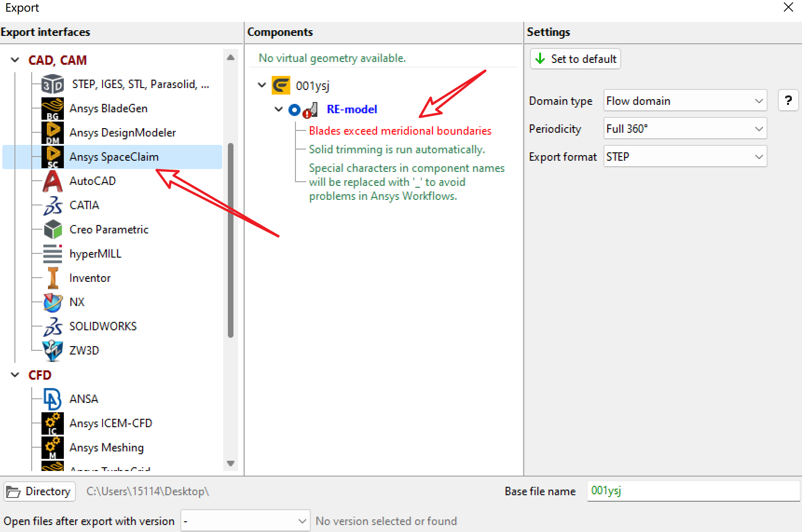This screenshot has height=532, width=802.
Task: Click the STEP, IGES, STL 3D icon
Action: (x=53, y=84)
